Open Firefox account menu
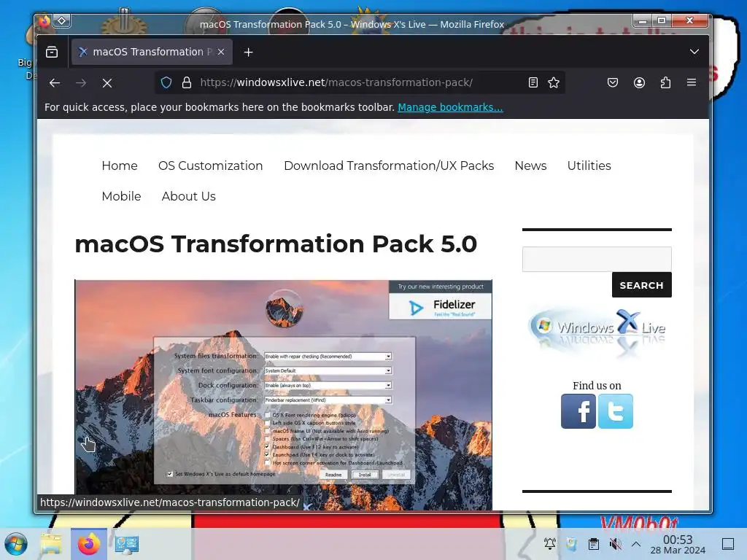The height and width of the screenshot is (560, 747). coord(639,82)
